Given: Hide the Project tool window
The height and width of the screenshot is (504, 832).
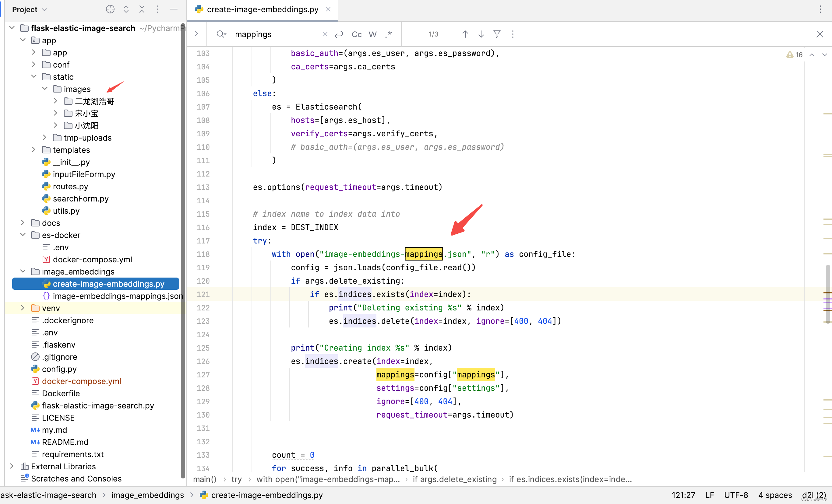Looking at the screenshot, I should coord(174,9).
